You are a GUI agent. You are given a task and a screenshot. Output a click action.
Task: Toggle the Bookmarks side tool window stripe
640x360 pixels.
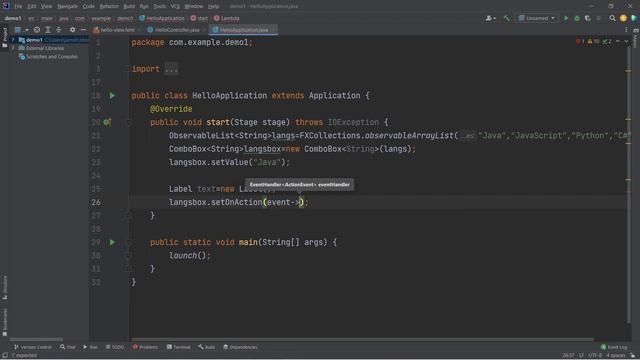click(4, 322)
